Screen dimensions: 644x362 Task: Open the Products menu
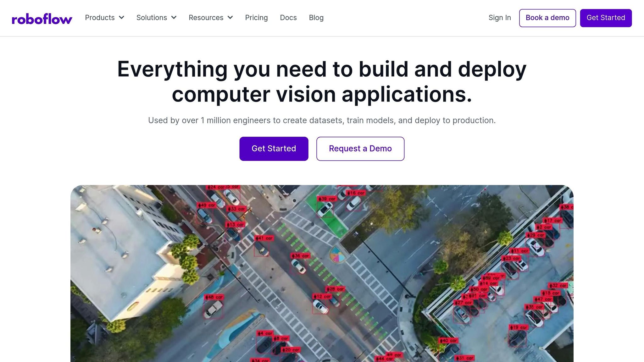[x=105, y=18]
